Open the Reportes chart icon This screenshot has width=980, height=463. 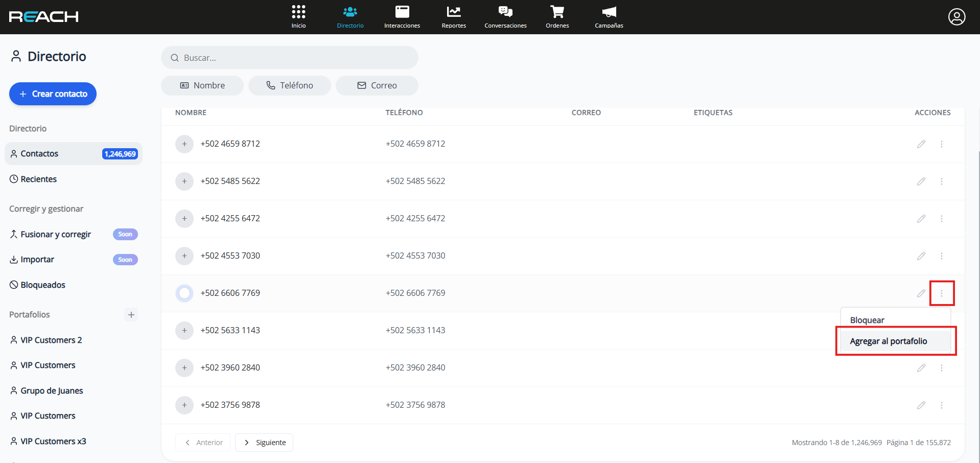click(x=453, y=12)
